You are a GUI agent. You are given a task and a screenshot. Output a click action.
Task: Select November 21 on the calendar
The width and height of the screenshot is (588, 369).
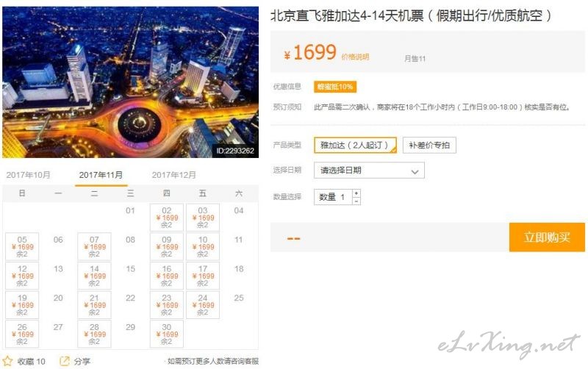point(94,305)
